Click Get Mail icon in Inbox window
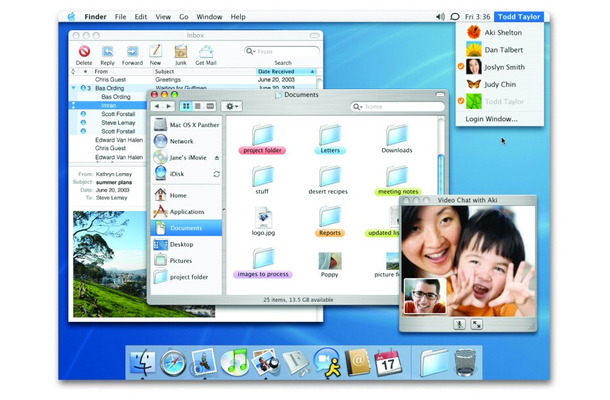Viewport: 610px width, 400px height. point(206,51)
